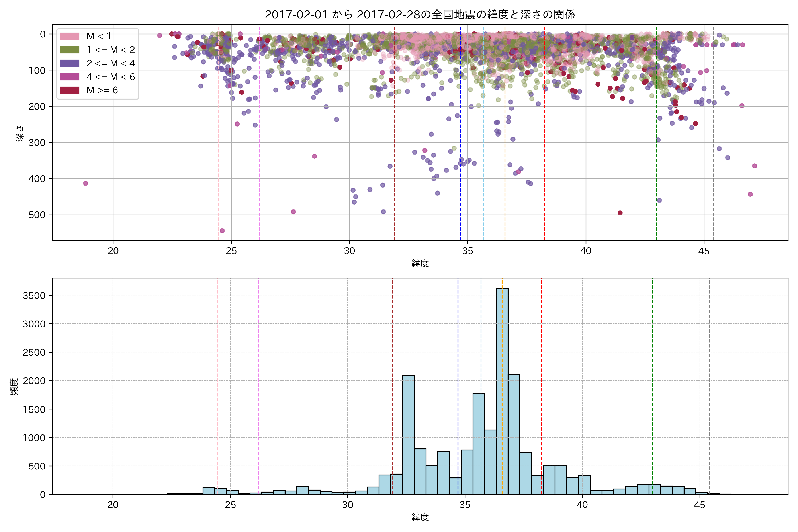Click the crimson point near depth 500 at latitude 41
Screen dimensions: 798x532
[620, 213]
